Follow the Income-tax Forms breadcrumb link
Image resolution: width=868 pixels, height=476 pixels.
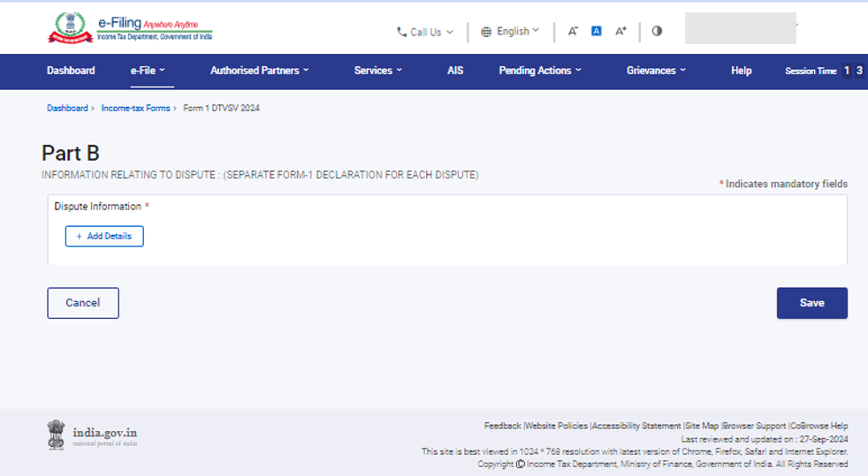[x=135, y=108]
